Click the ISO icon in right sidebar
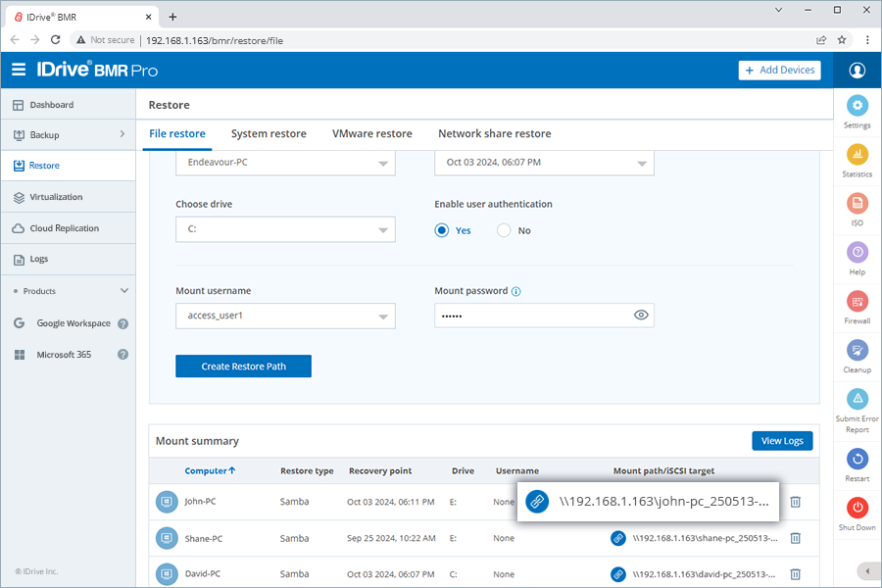Screen dimensions: 882x588 click(857, 204)
